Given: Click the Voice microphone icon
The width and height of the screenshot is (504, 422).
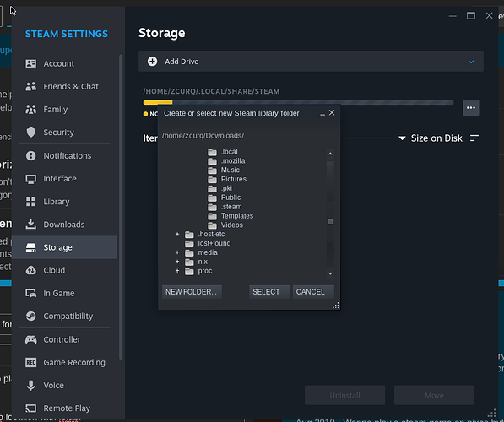Looking at the screenshot, I should coord(31,386).
